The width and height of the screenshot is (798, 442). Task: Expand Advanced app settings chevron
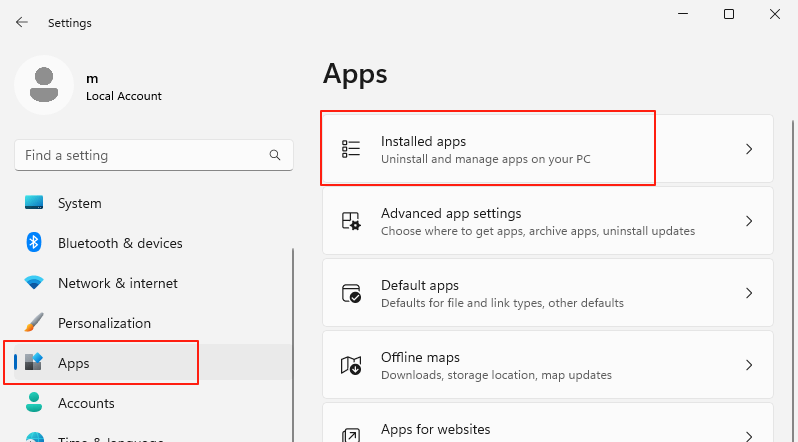click(x=749, y=221)
